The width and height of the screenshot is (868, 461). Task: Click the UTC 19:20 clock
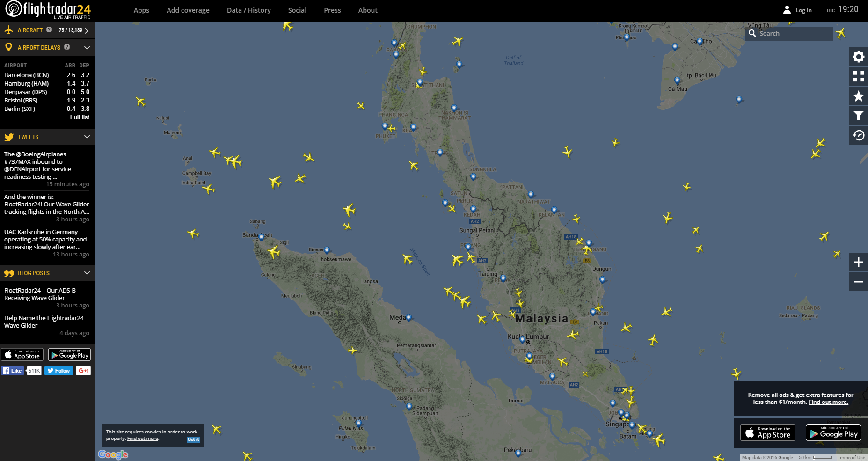843,9
